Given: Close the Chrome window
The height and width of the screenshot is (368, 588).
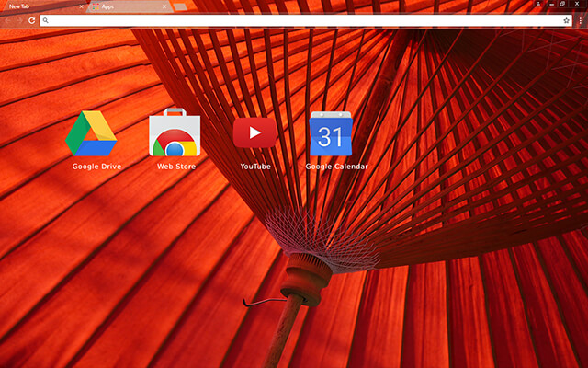Looking at the screenshot, I should (x=577, y=4).
